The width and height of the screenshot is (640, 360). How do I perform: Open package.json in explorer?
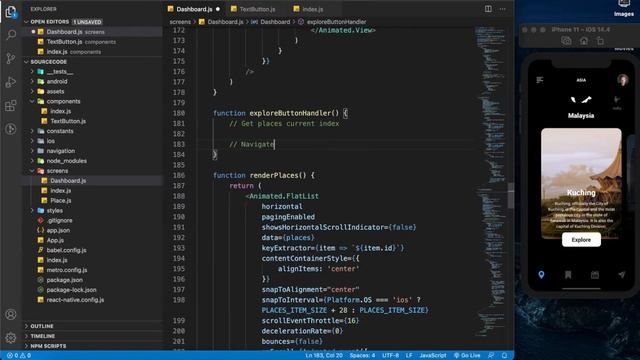click(64, 280)
